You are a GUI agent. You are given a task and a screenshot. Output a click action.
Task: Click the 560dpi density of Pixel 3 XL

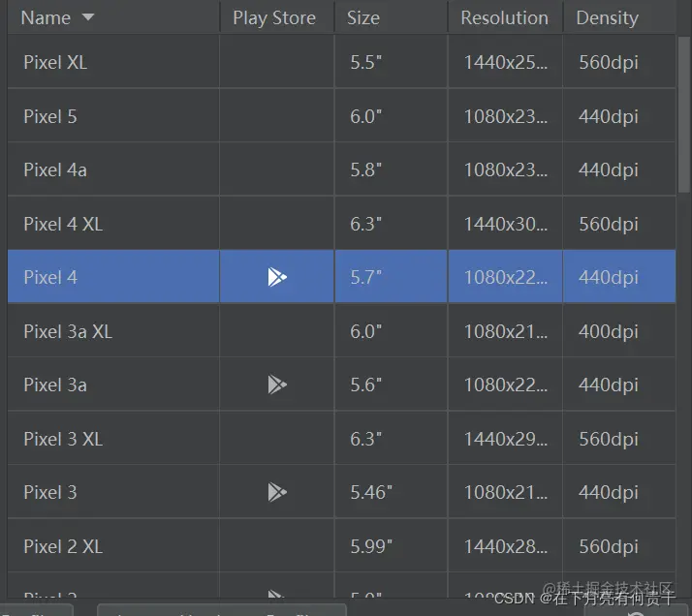619,439
